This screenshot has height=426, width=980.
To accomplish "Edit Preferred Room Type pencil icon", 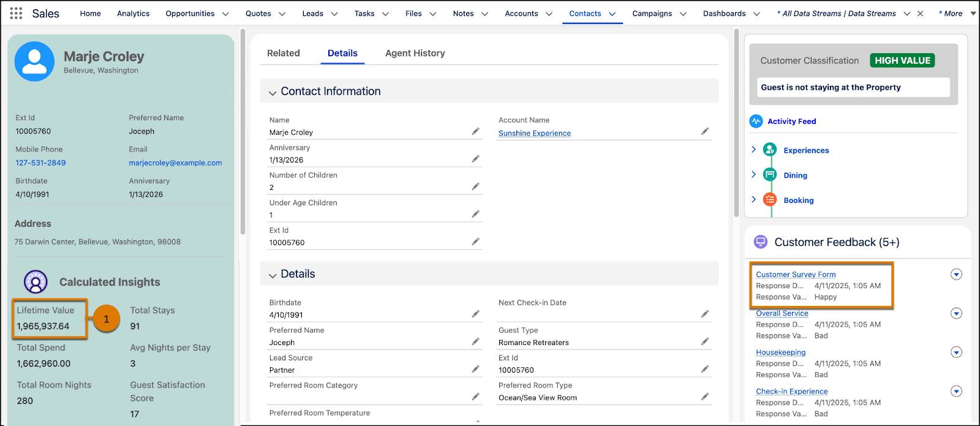I will pos(705,397).
